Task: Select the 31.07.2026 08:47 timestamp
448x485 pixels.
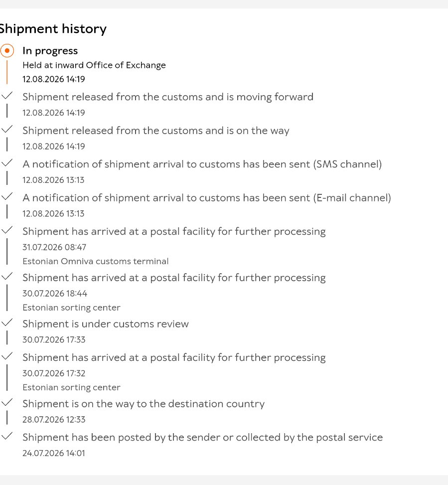Action: 54,247
